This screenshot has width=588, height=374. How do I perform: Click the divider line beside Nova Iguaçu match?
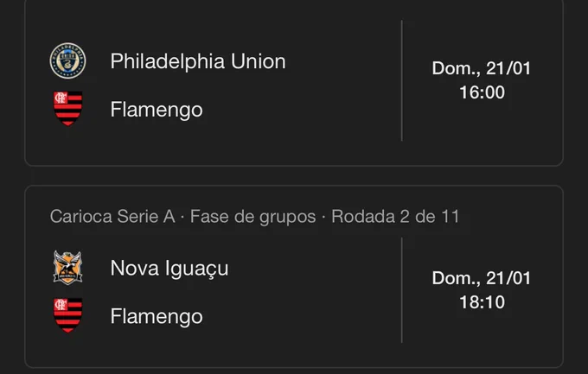coord(401,290)
